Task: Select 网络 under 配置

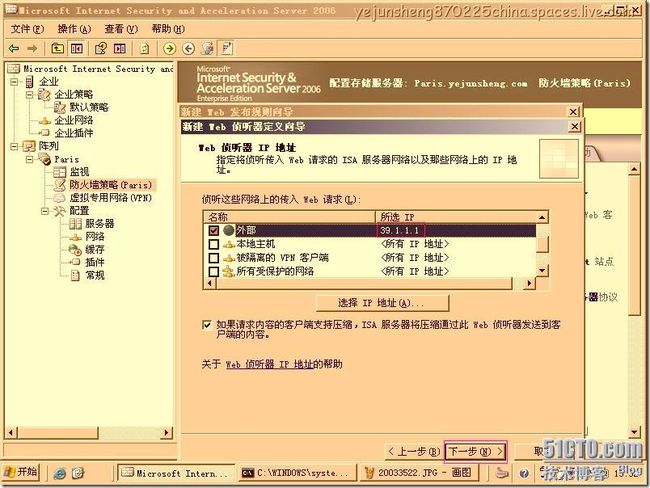Action: (x=95, y=237)
